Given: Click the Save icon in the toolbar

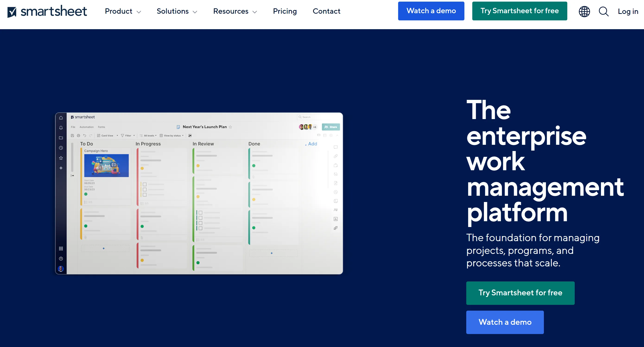Looking at the screenshot, I should [72, 136].
